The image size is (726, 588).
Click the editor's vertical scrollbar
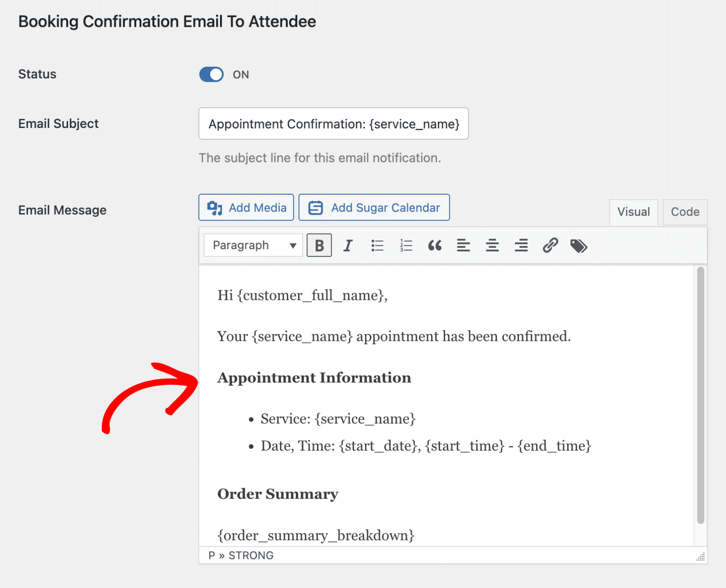click(701, 395)
